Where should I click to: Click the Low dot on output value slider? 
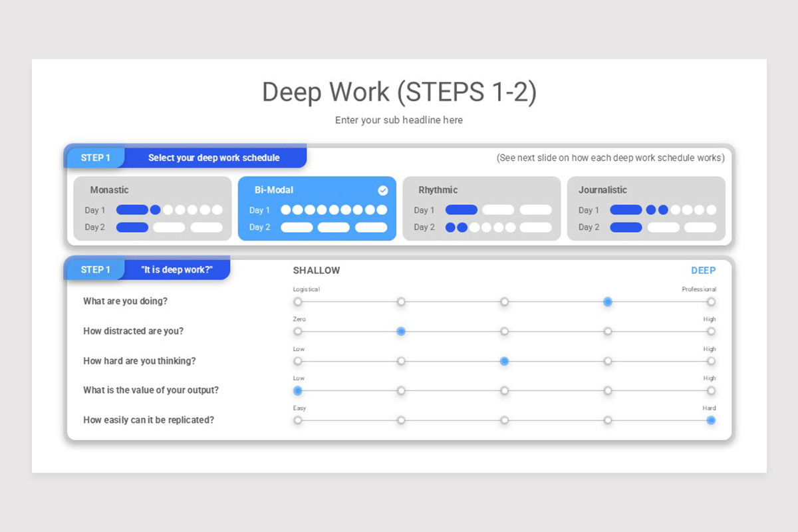click(x=298, y=391)
